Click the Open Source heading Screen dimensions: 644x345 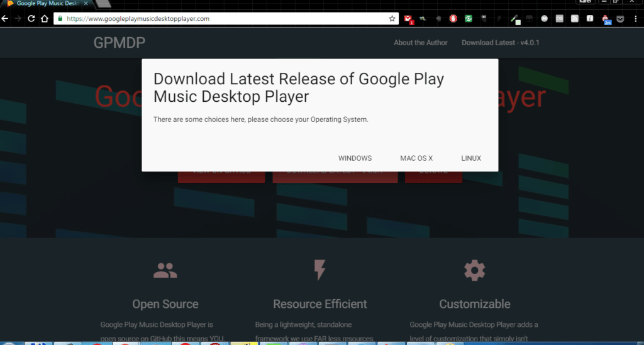tap(165, 304)
